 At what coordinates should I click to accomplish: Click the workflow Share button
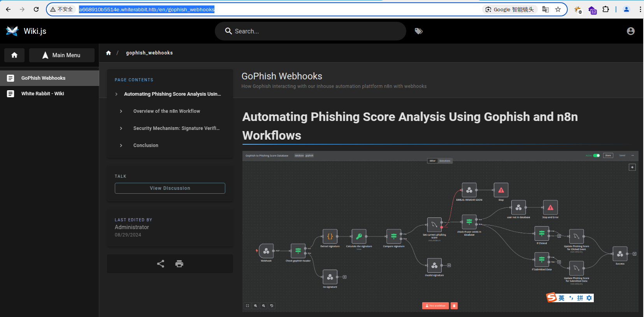(x=608, y=156)
